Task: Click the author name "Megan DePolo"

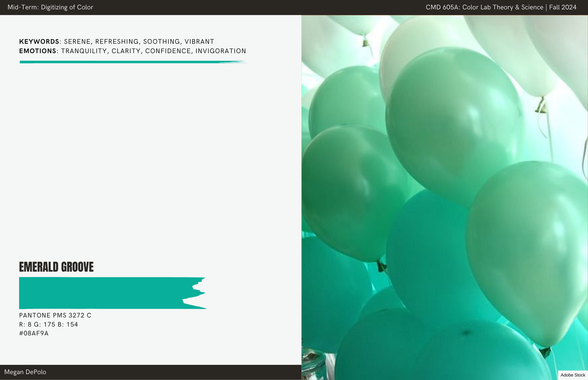Action: (25, 372)
